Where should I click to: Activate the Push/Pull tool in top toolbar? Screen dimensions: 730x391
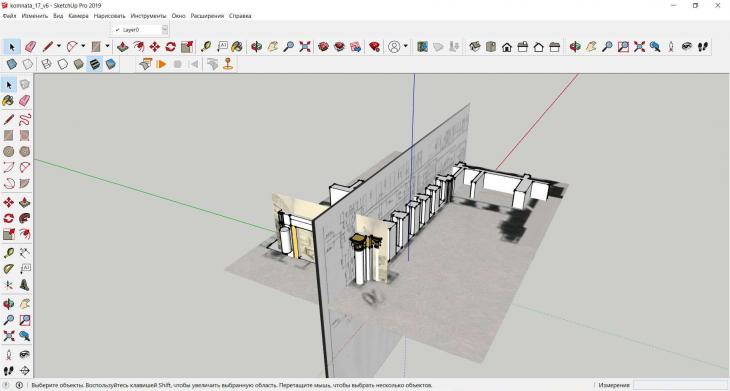click(122, 47)
